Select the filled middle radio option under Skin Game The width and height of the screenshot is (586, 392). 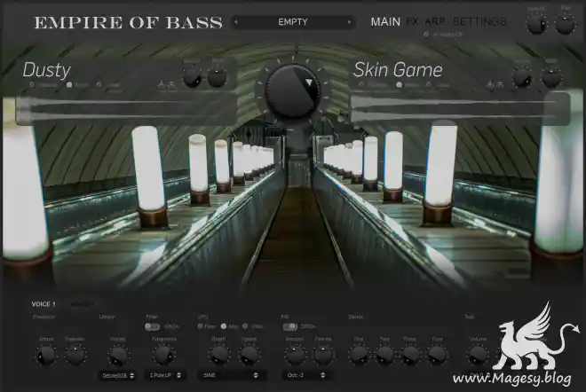(x=399, y=85)
